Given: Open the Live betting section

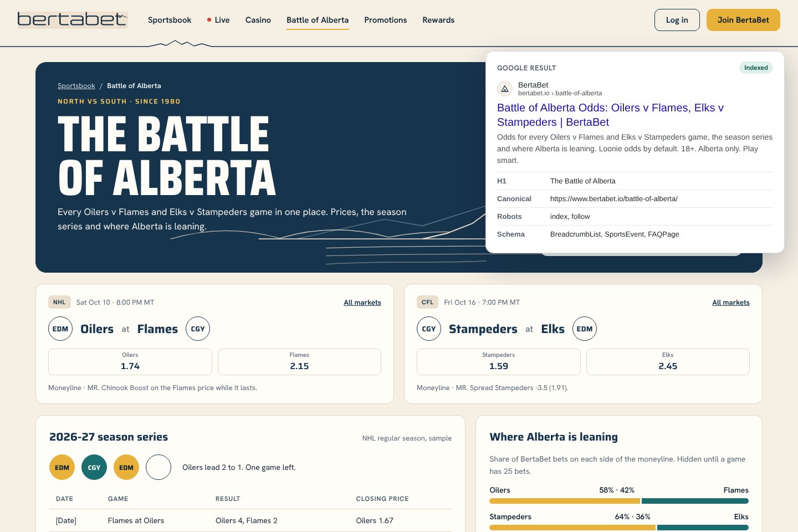Looking at the screenshot, I should click(x=218, y=20).
